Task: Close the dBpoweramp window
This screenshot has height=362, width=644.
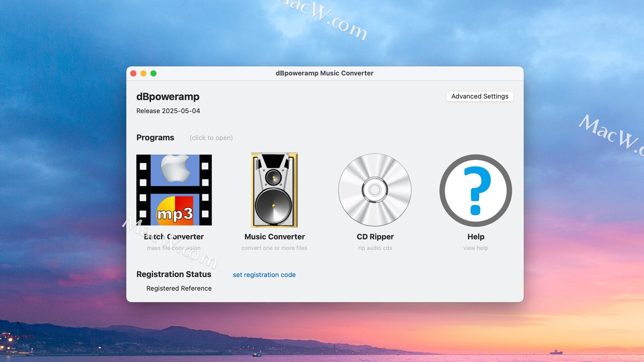Action: coord(133,73)
